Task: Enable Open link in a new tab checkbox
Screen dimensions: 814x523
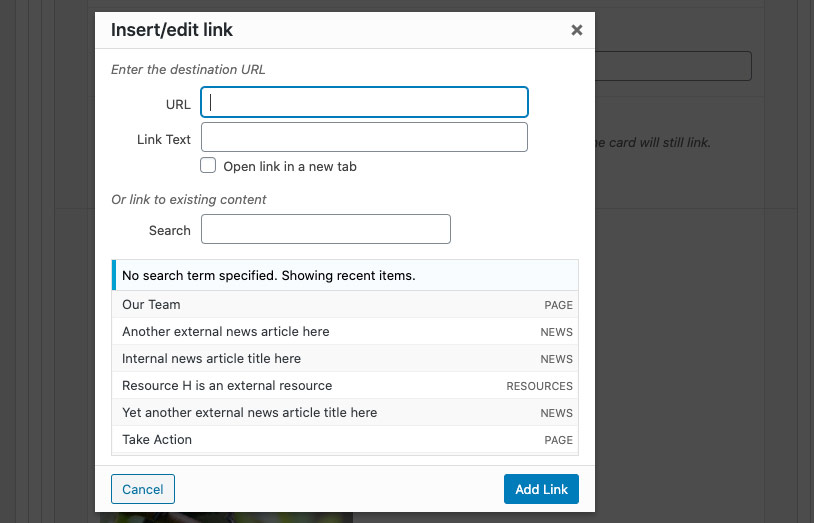Action: point(209,166)
